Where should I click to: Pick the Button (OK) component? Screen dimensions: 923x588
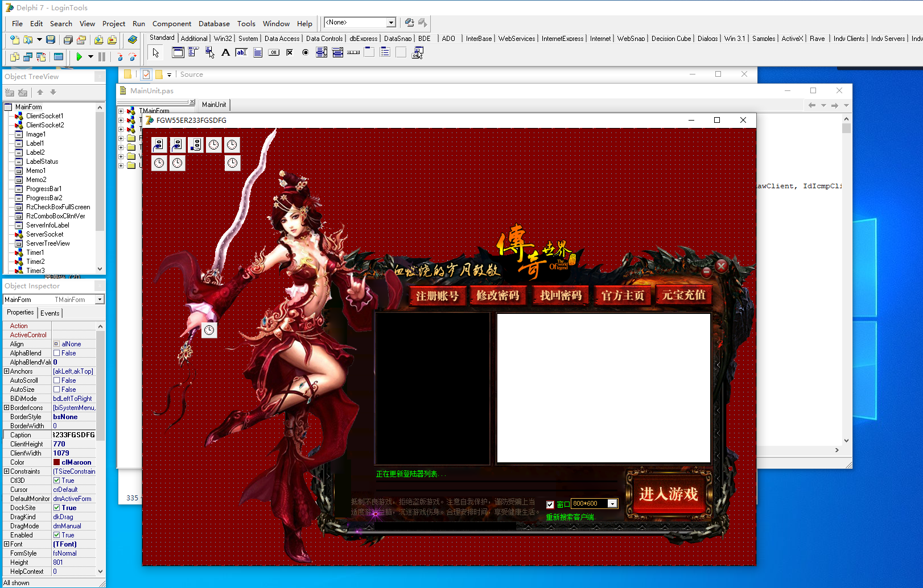(x=274, y=53)
